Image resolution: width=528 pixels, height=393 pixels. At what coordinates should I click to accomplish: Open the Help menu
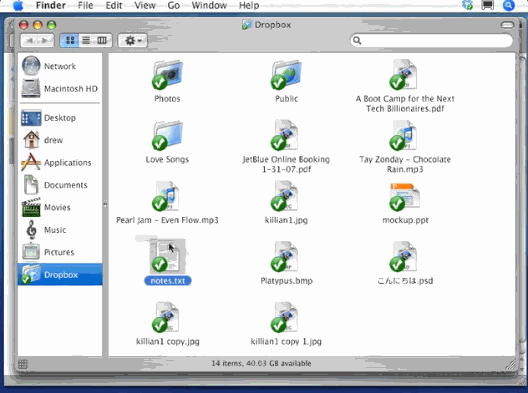point(249,5)
